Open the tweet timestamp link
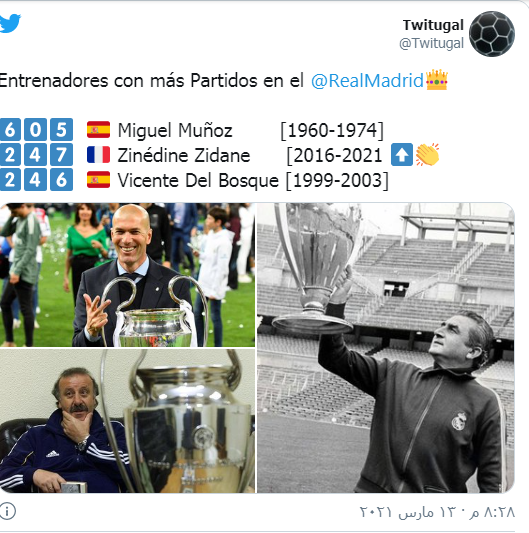 pyautogui.click(x=437, y=512)
